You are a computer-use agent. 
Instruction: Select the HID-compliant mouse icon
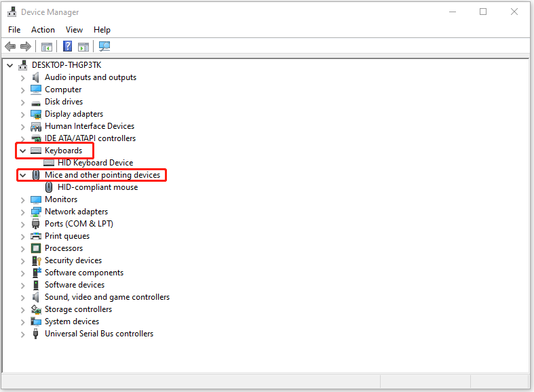[49, 187]
